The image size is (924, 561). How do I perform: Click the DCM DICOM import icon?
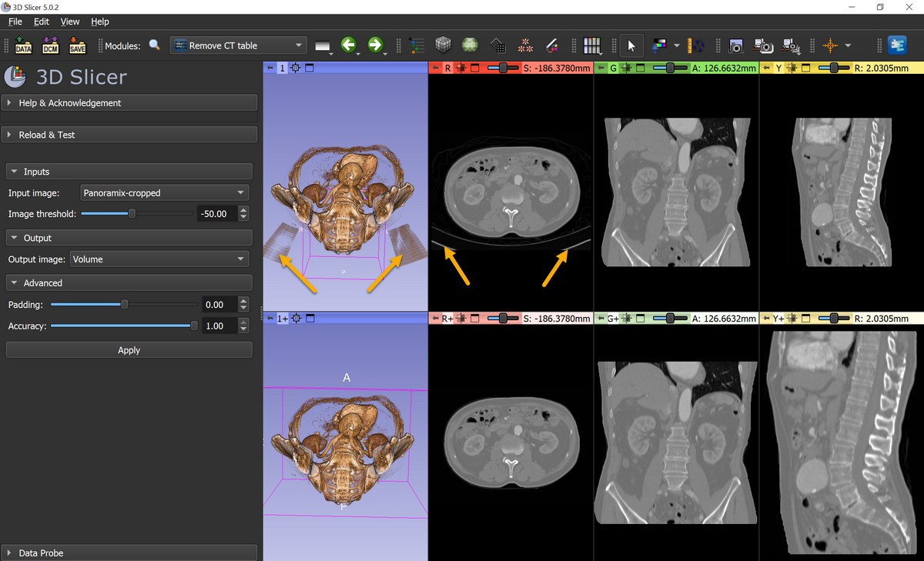pyautogui.click(x=50, y=45)
